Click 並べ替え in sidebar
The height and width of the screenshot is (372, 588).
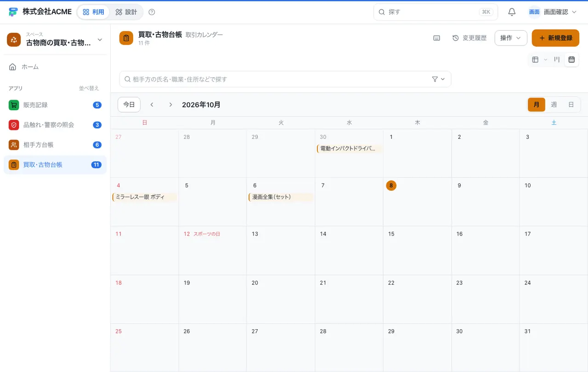(x=89, y=88)
